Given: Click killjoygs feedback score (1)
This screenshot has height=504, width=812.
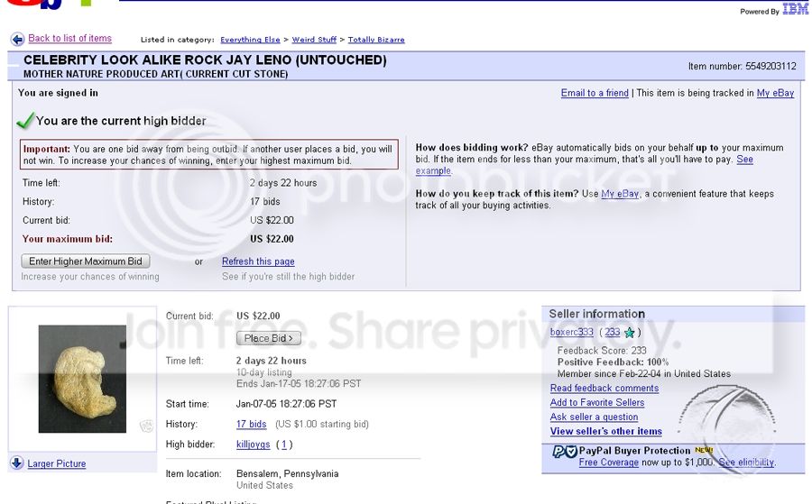Looking at the screenshot, I should [284, 444].
